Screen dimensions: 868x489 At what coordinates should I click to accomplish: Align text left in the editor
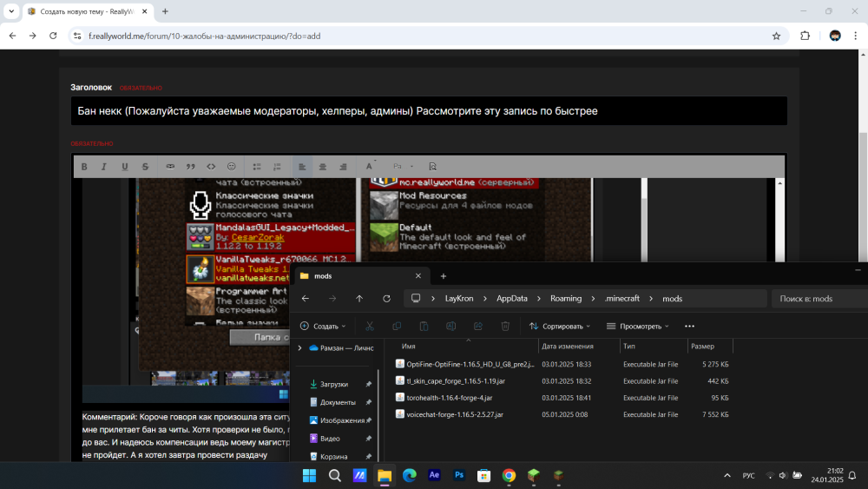pos(302,167)
